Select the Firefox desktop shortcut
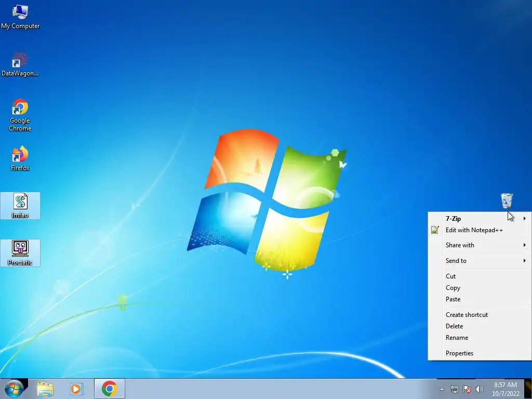 tap(20, 158)
